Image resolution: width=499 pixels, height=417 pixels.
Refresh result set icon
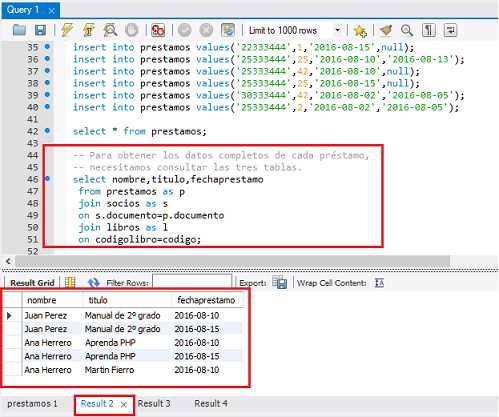click(94, 283)
